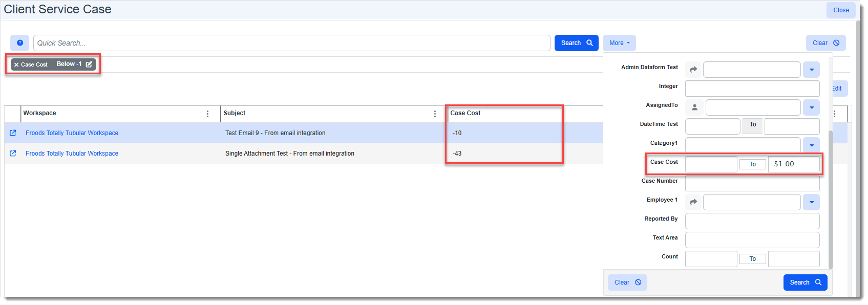868x305 pixels.
Task: Open first Froods workspace row in new window
Action: click(x=13, y=133)
